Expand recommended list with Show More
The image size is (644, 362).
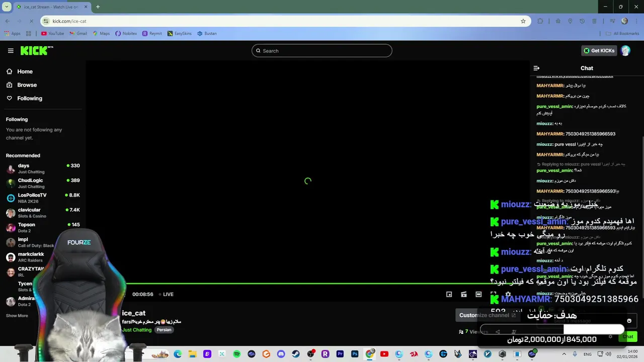click(x=17, y=316)
